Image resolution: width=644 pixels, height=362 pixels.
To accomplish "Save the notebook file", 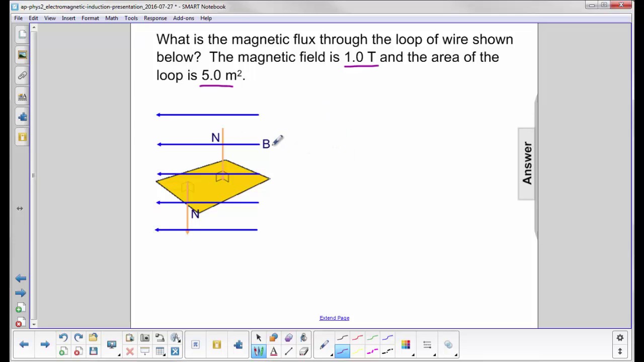I will [x=93, y=351].
